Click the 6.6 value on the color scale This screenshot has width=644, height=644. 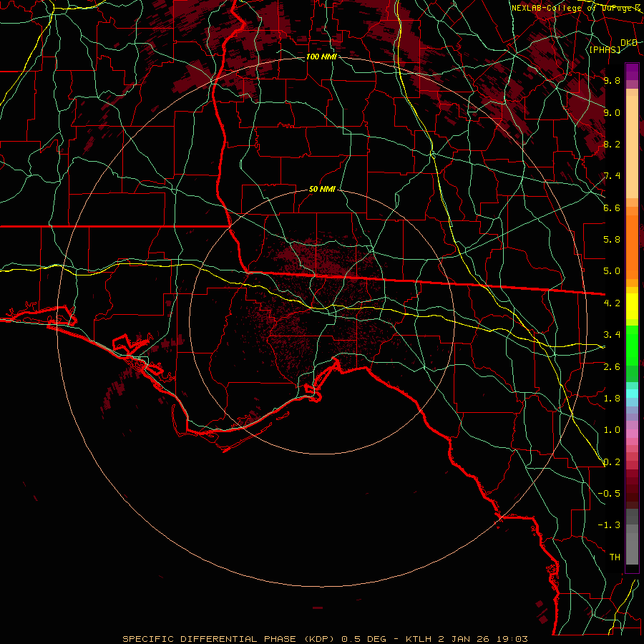[612, 208]
